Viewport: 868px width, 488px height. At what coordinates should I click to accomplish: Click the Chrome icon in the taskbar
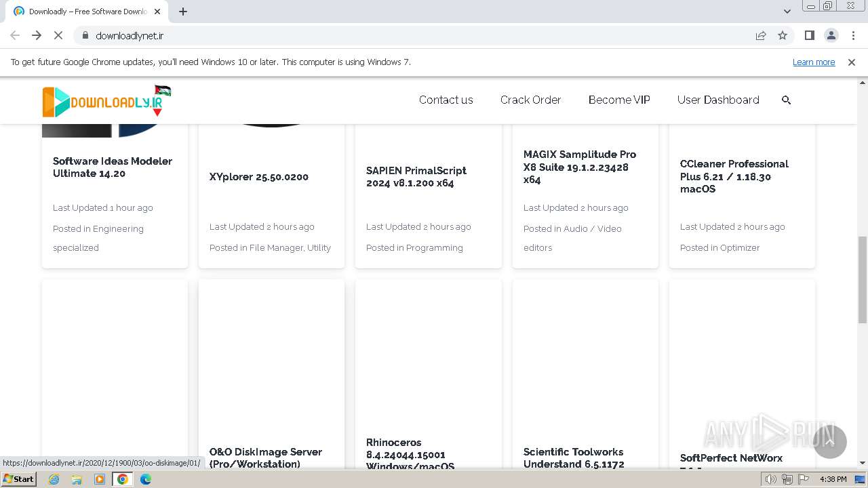pyautogui.click(x=123, y=479)
